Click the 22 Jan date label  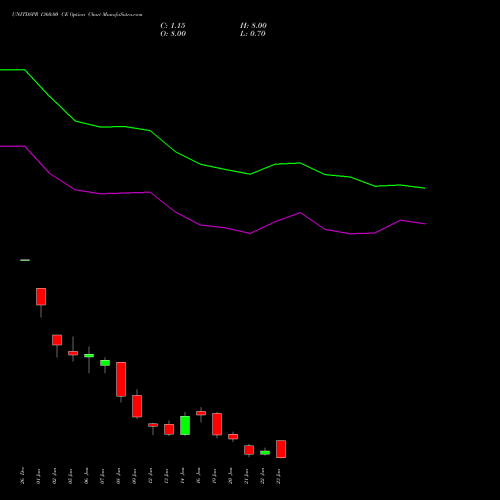pyautogui.click(x=263, y=476)
